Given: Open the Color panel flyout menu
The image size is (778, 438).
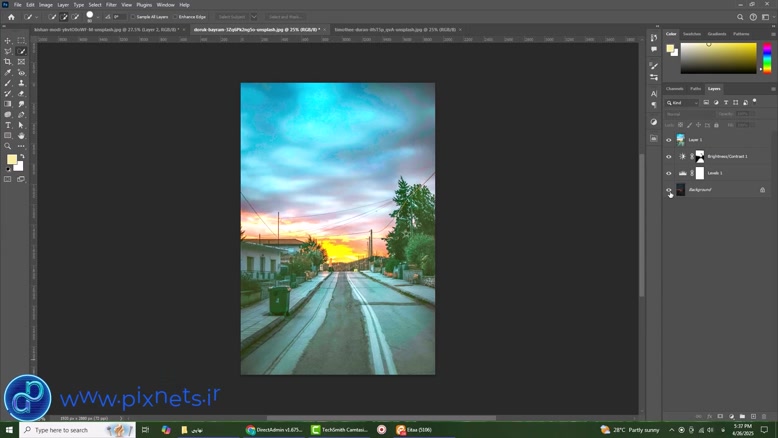Looking at the screenshot, I should [773, 34].
